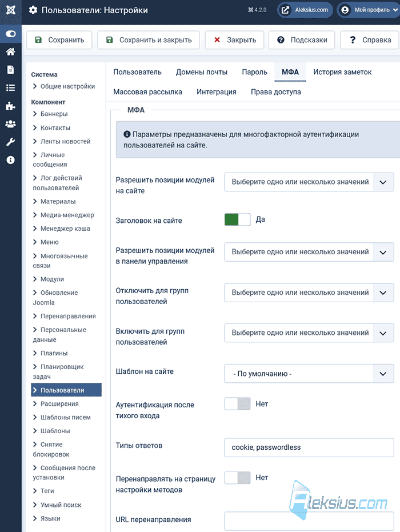Open Справка help button
Viewport: 400px width, 532px height.
(x=370, y=40)
